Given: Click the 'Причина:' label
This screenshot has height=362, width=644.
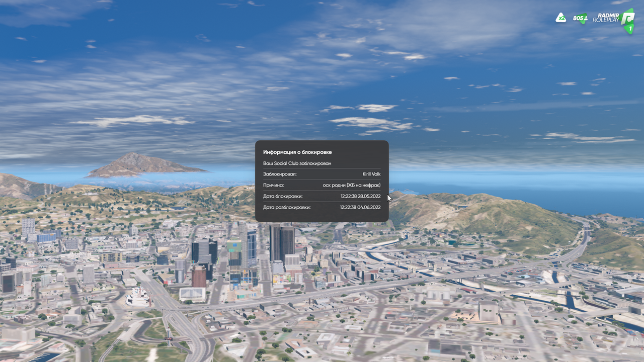Looking at the screenshot, I should (x=273, y=185).
